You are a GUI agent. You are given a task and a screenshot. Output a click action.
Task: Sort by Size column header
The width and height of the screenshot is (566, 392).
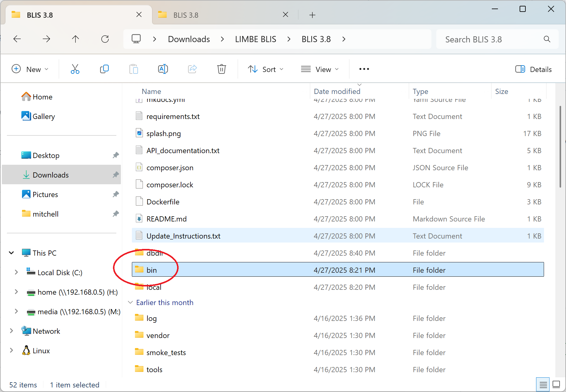(501, 92)
